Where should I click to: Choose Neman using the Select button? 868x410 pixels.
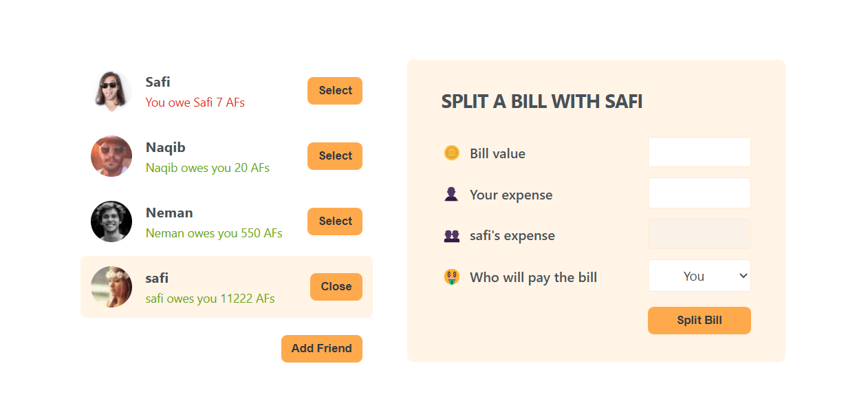(x=334, y=222)
